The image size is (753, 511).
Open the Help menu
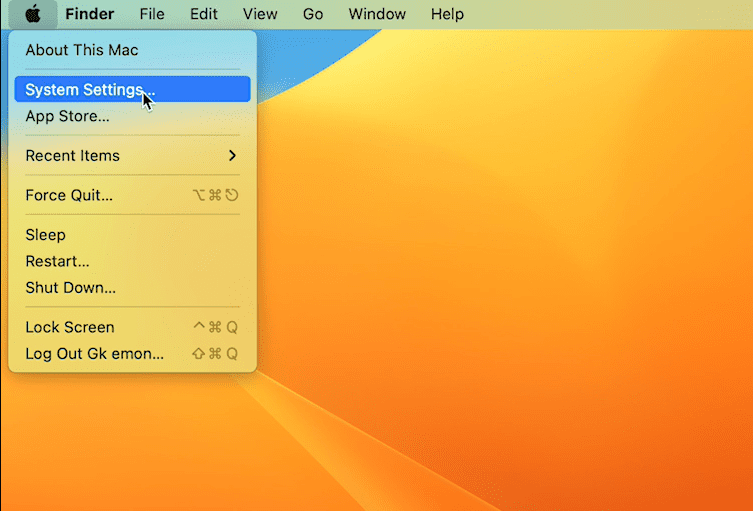[447, 14]
